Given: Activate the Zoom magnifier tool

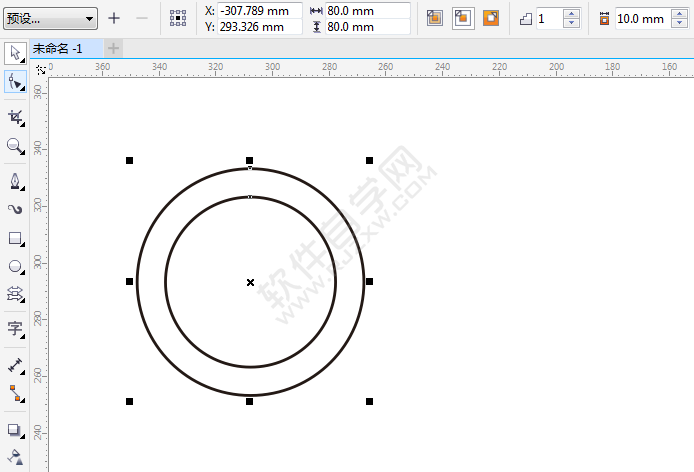Looking at the screenshot, I should 15,147.
